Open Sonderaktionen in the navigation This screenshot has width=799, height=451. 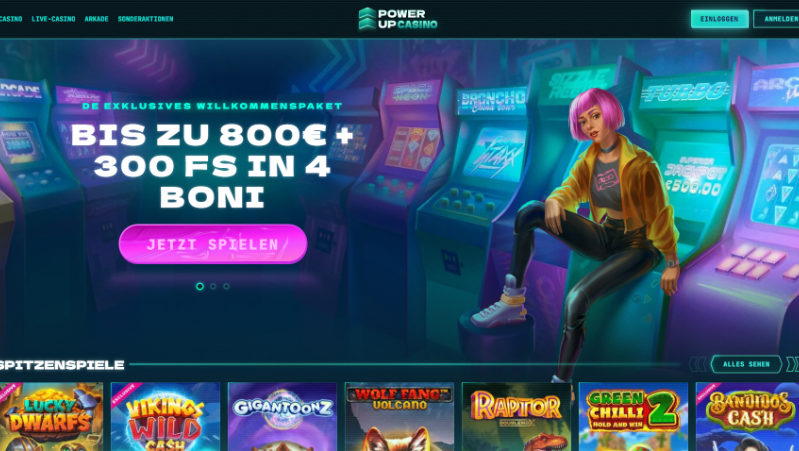tap(146, 19)
